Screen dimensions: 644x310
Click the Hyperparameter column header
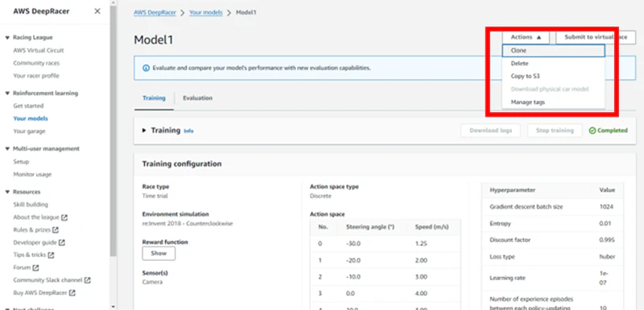point(512,190)
